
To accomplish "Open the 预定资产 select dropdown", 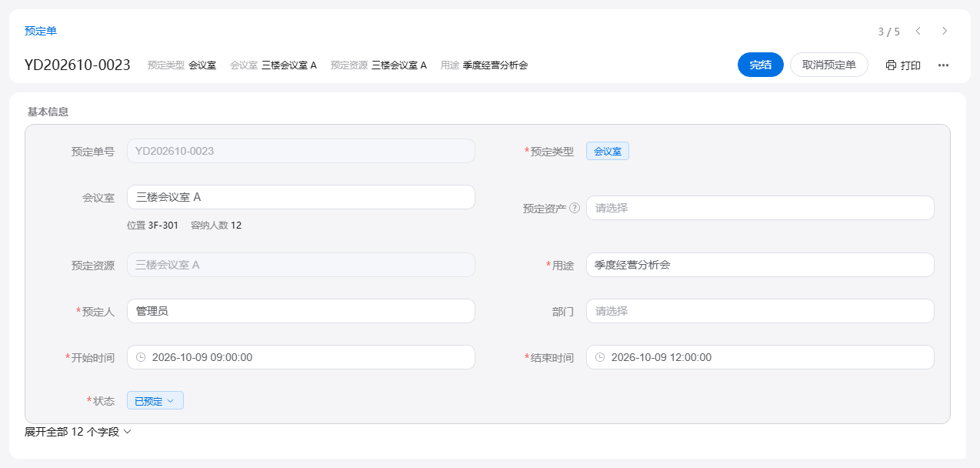I will [x=760, y=208].
